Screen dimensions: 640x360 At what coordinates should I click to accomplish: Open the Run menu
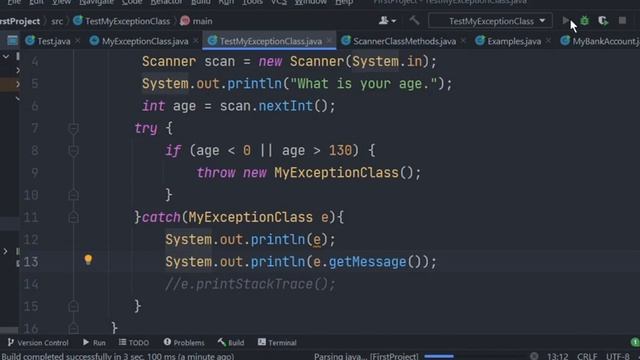pyautogui.click(x=226, y=2)
